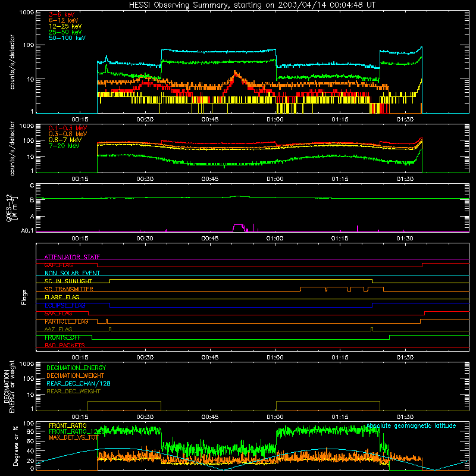Select the 12-25 keV legend label
Viewport: 476px width, 476px height.
point(65,26)
